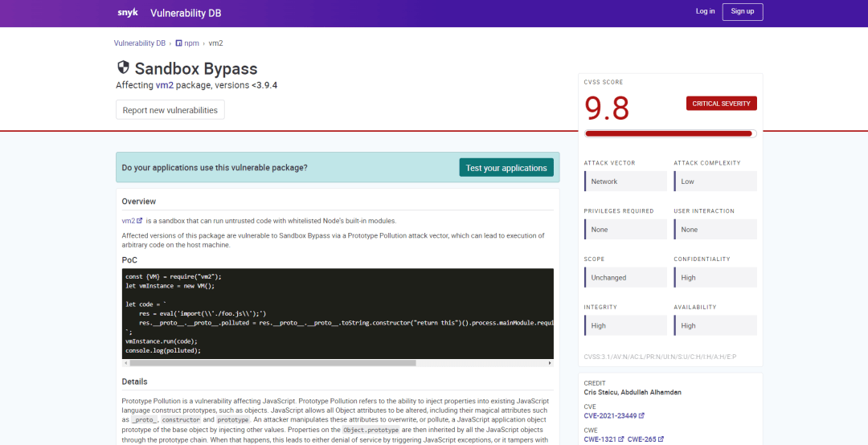Click the snyk logo in header
This screenshot has height=445, width=868.
point(127,12)
